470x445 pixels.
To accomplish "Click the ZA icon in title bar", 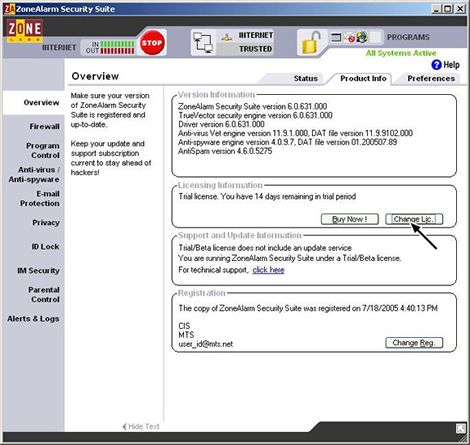I will pos(9,9).
